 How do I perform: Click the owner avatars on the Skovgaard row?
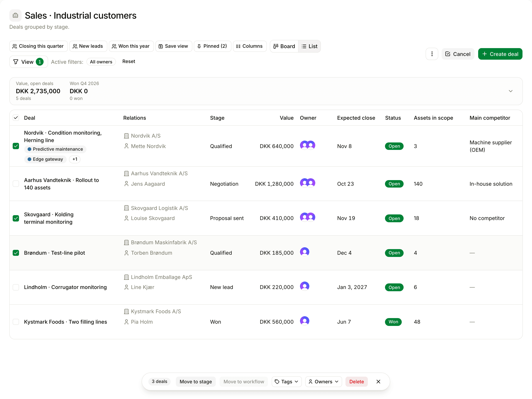pyautogui.click(x=307, y=217)
